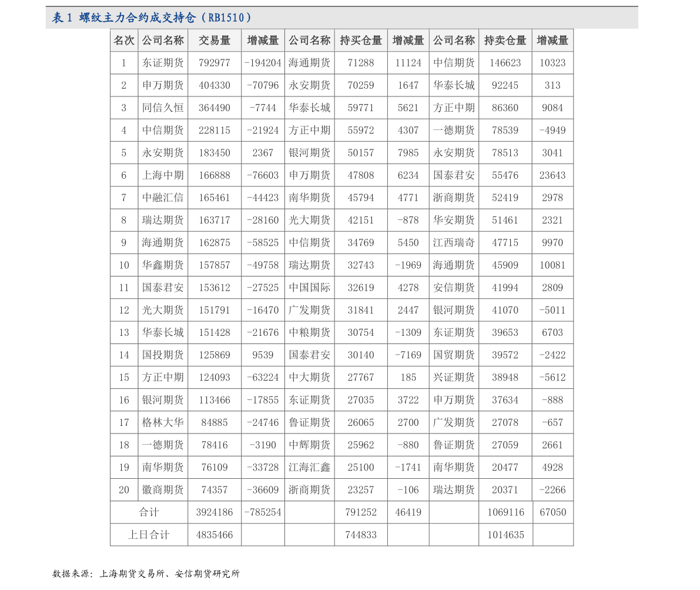Viewport: 700px width, 590px height.
Task: Select sell-position value 146623
Action: click(x=505, y=62)
